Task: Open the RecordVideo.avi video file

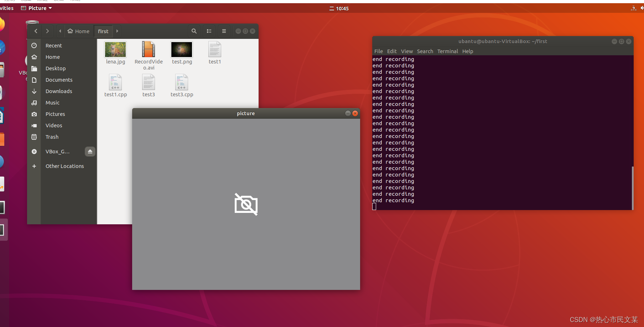Action: click(148, 50)
